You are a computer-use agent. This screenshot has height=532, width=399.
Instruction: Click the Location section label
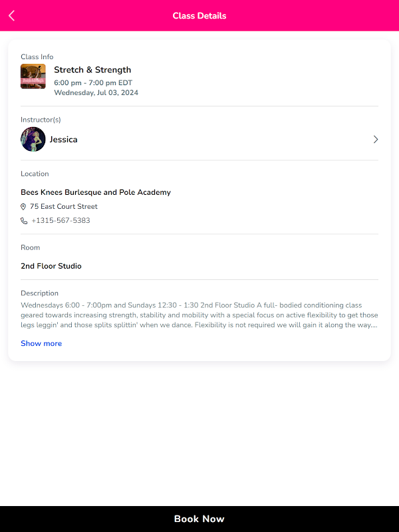(35, 174)
